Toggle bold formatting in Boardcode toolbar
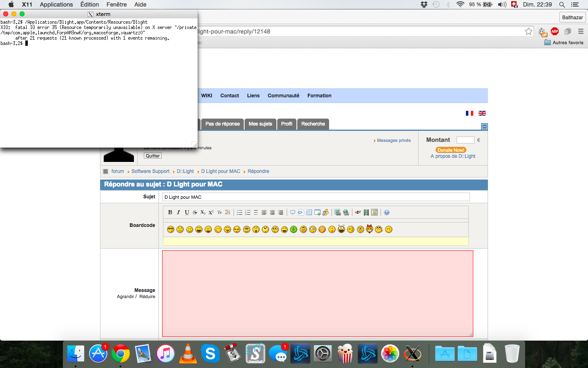Viewport: 588px width, 368px height. 170,212
